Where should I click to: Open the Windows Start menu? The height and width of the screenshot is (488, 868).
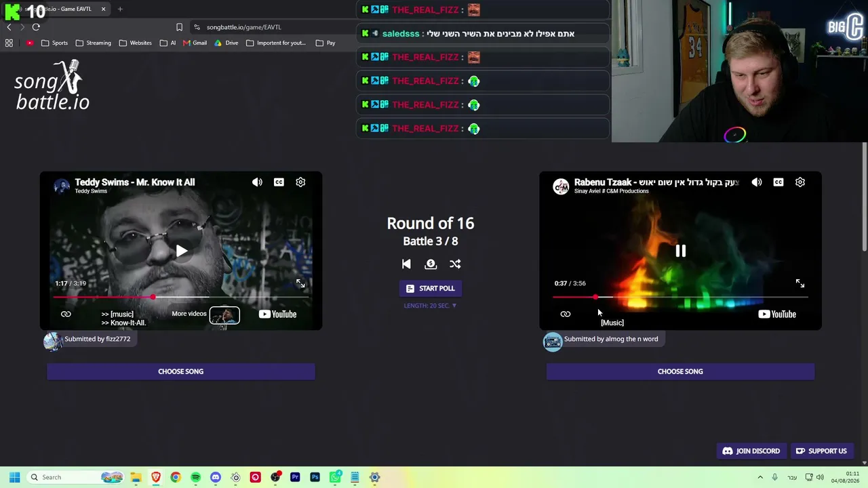point(14,477)
